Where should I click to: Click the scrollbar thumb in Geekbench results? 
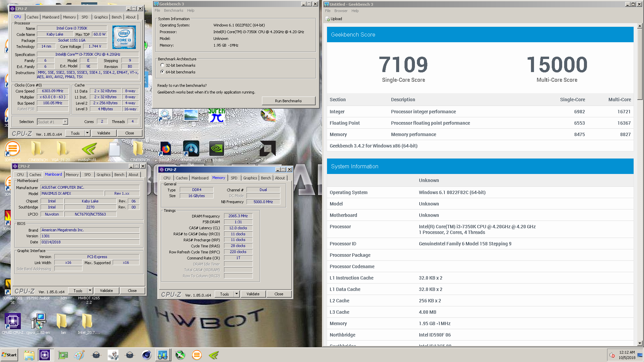point(640,64)
